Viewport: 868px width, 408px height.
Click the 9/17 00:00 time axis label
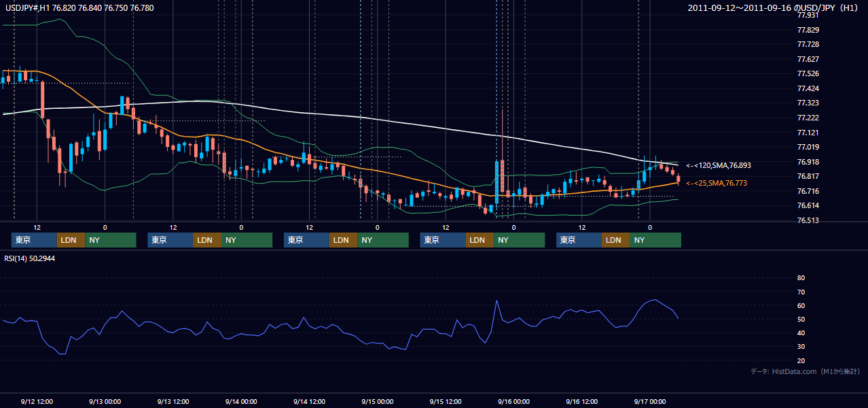pyautogui.click(x=650, y=401)
